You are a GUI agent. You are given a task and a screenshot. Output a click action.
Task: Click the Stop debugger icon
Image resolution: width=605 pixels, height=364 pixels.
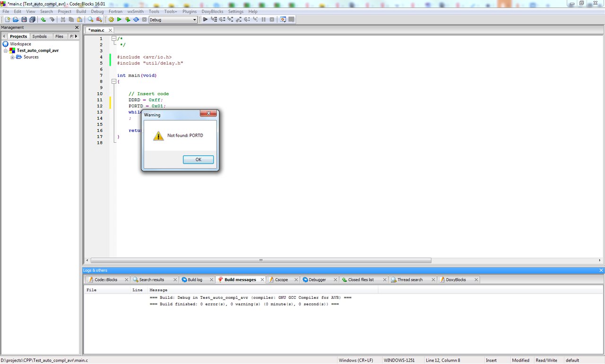(x=272, y=19)
